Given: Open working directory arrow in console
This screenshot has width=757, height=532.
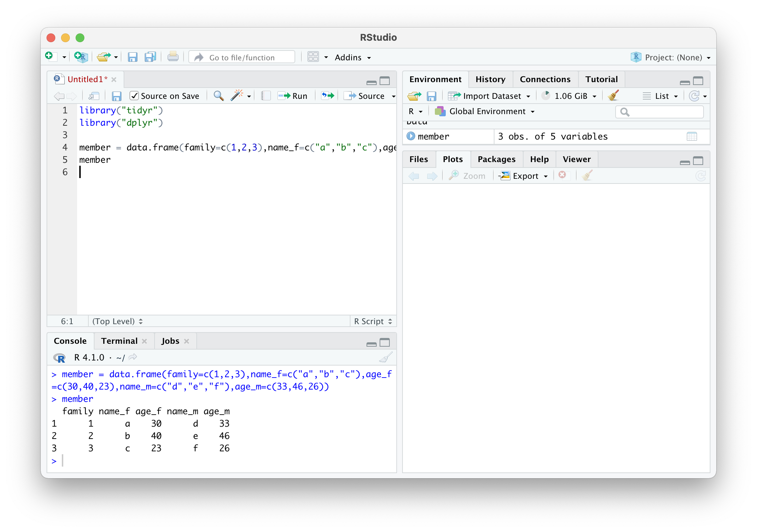Looking at the screenshot, I should point(133,357).
